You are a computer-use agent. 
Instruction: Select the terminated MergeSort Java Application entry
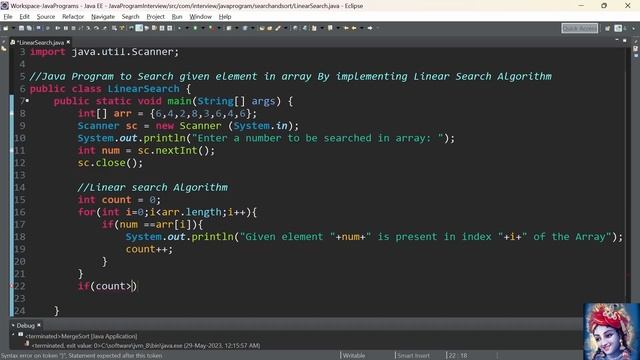[x=81, y=336]
